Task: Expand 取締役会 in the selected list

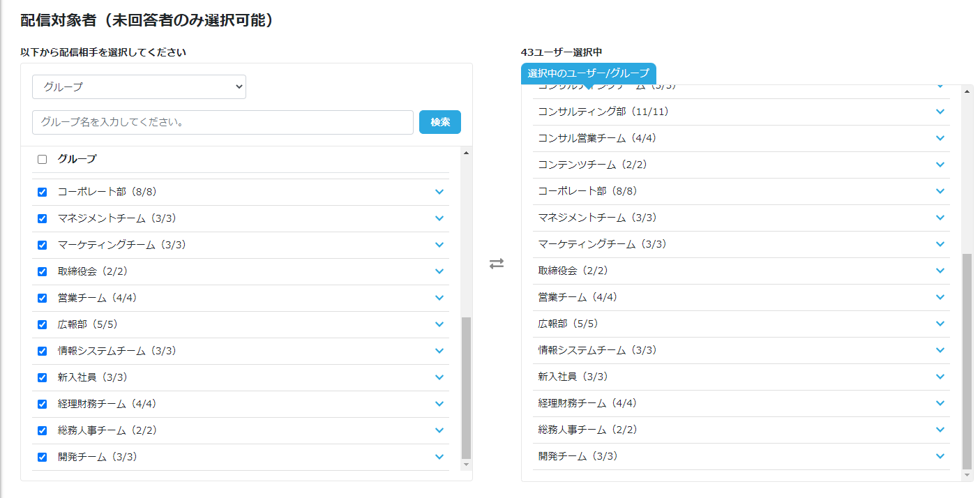Action: pos(940,271)
